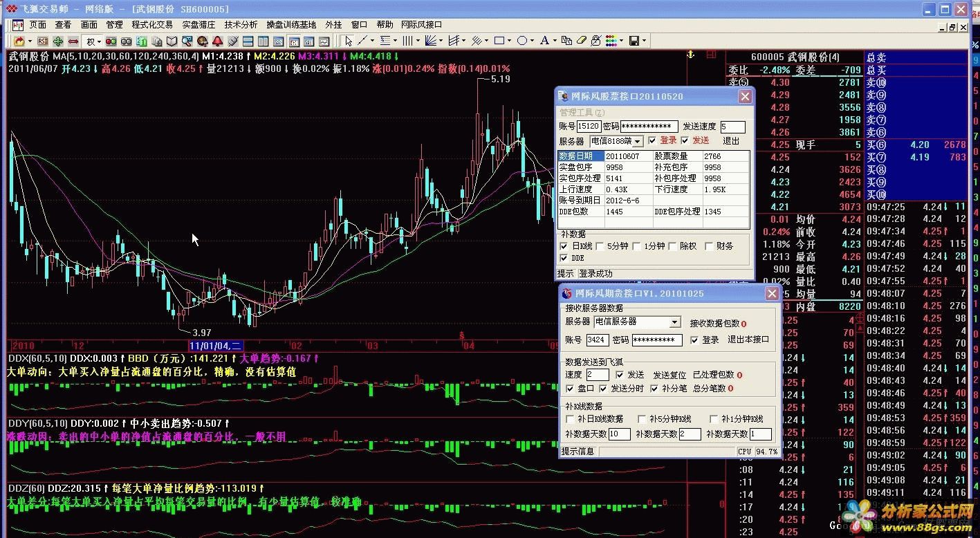Click the RSI indicator toolbar icon

point(43,41)
